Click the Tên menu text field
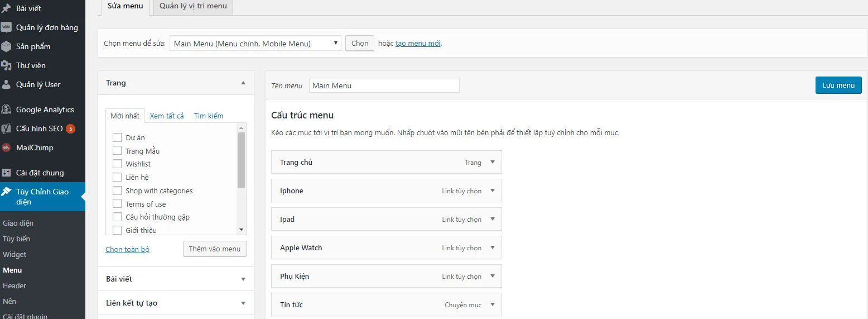Viewport: 868px width, 319px height. coord(384,85)
